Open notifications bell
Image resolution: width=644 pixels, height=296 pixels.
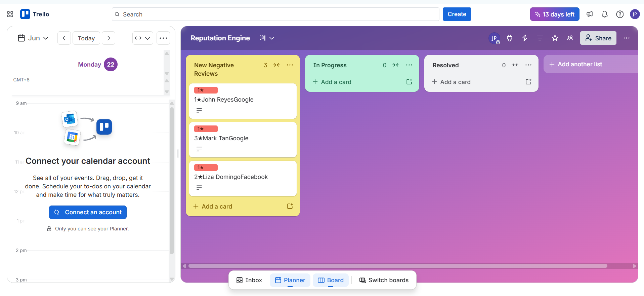[x=605, y=14]
